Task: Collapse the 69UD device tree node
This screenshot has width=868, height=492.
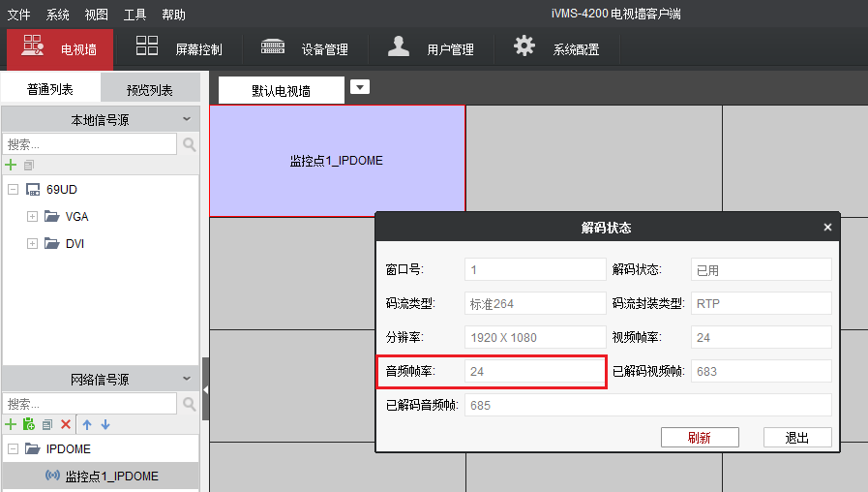Action: [13, 190]
